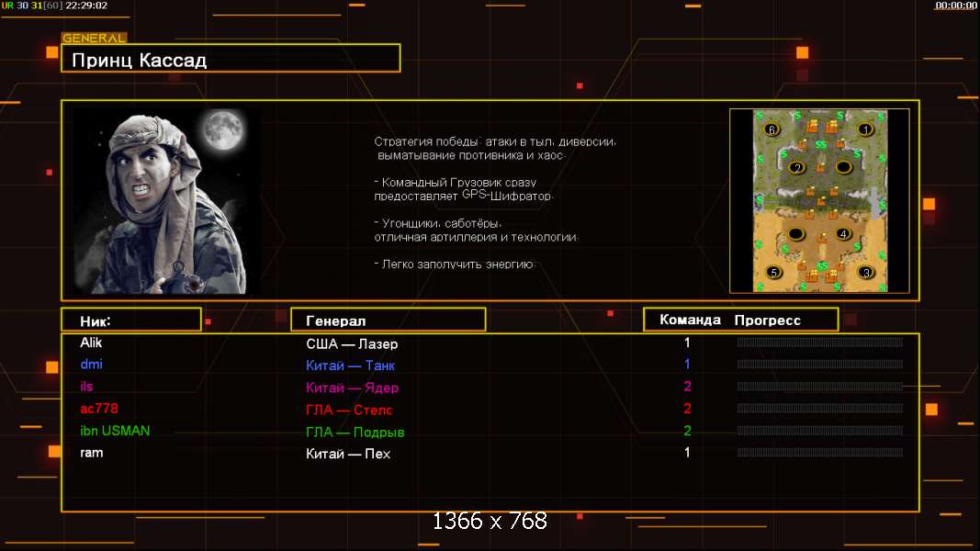980x551 pixels.
Task: Click team number 2 in ibn USMAN's row
Action: tap(688, 431)
